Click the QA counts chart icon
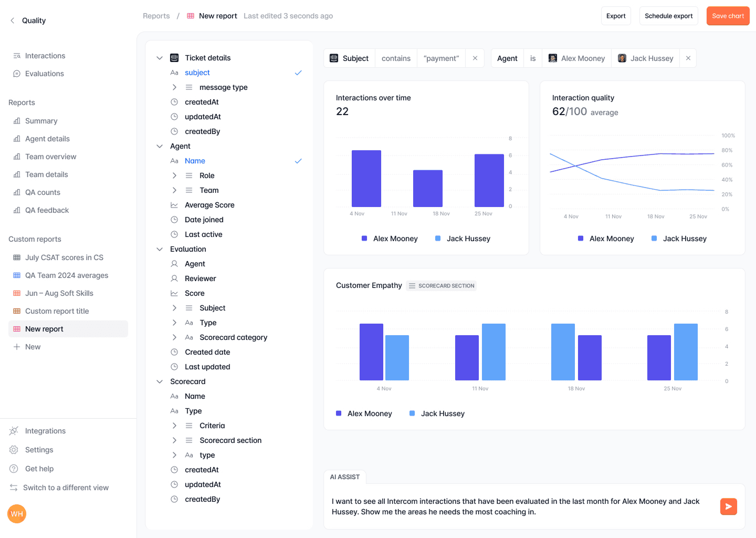 coord(17,192)
